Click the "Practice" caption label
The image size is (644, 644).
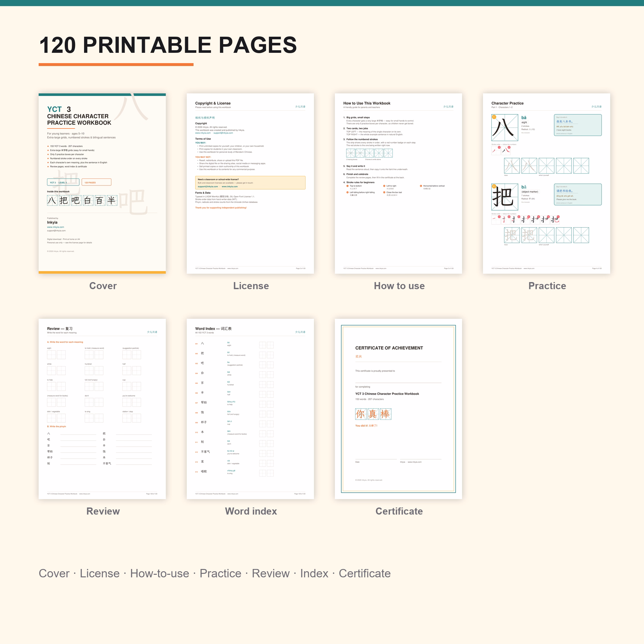click(x=547, y=286)
